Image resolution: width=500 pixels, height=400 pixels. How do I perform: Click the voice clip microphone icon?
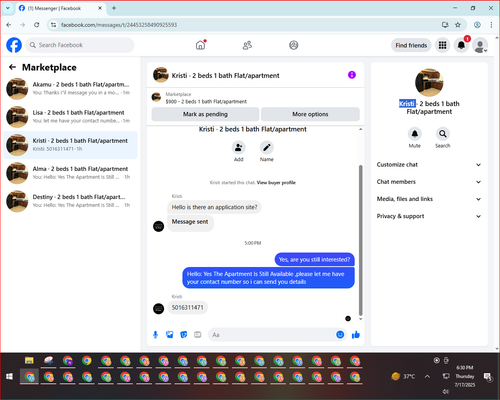point(155,335)
